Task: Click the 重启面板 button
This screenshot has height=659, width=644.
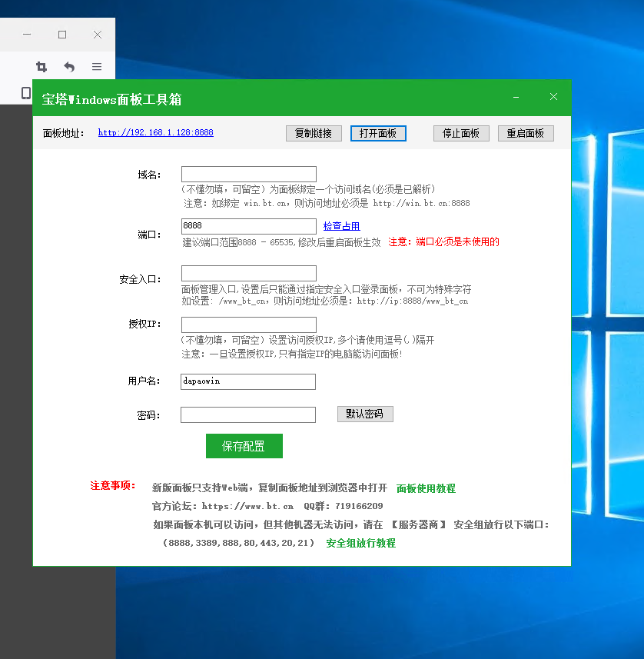Action: [526, 133]
